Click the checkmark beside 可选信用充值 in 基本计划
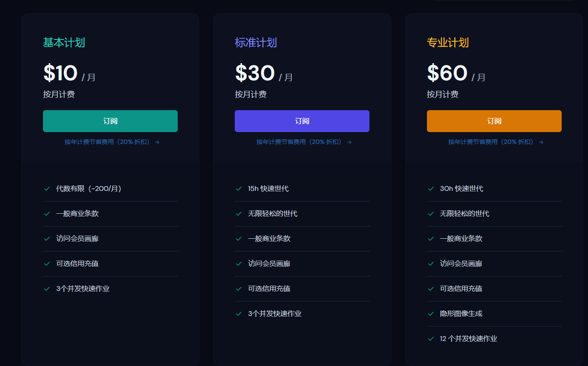This screenshot has width=588, height=366. click(x=47, y=264)
